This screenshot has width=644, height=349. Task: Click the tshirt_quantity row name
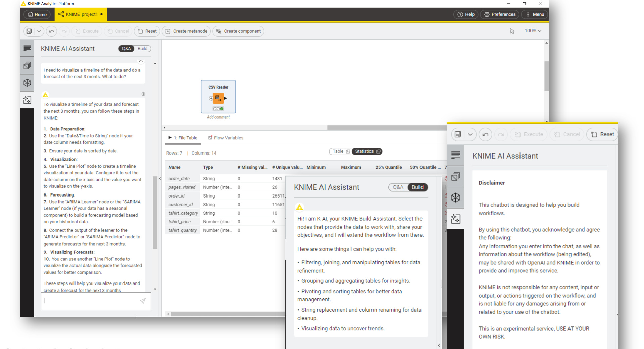(183, 230)
